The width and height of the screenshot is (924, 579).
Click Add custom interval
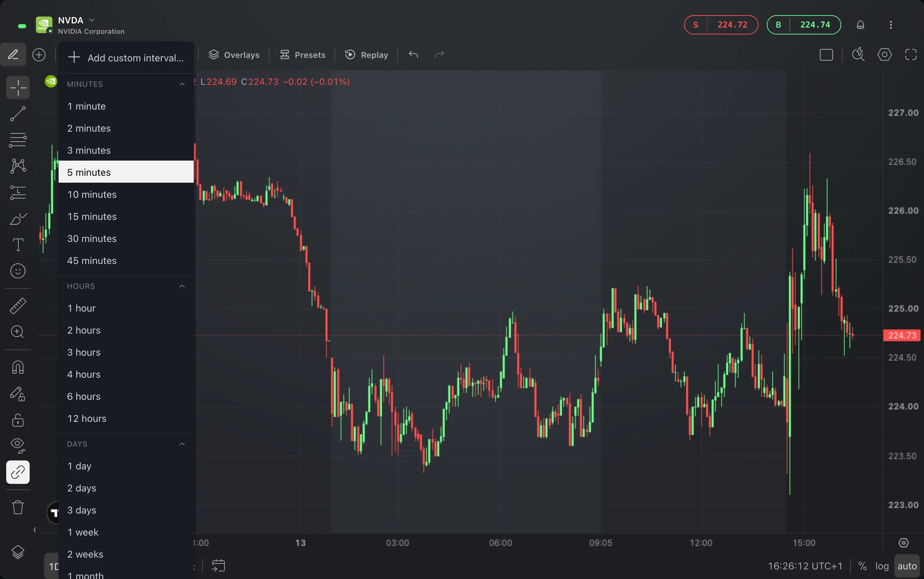pyautogui.click(x=126, y=58)
